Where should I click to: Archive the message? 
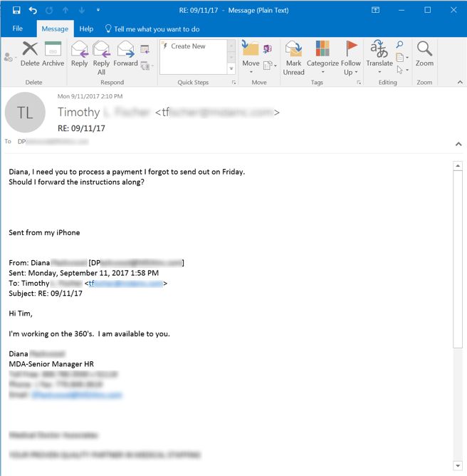click(53, 54)
